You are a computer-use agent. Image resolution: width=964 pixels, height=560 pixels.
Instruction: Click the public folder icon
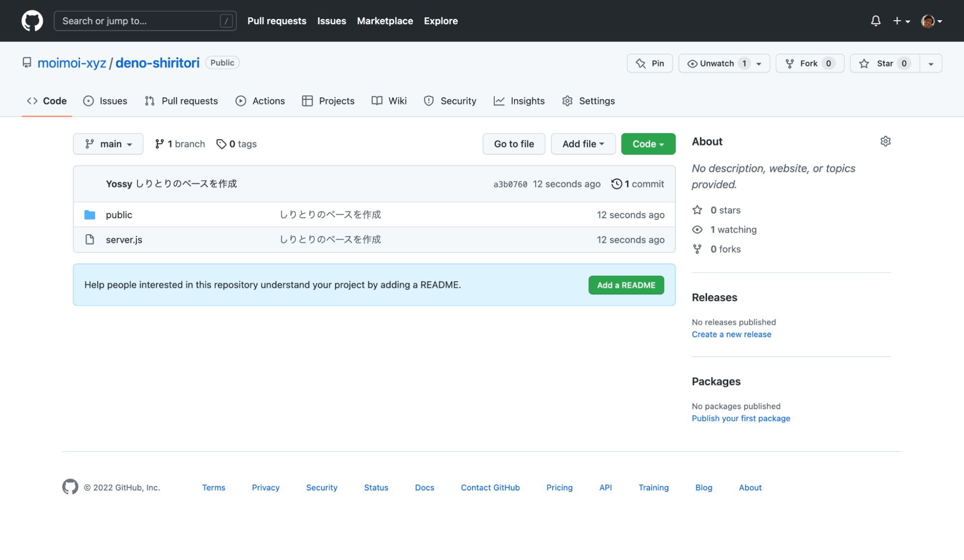90,215
